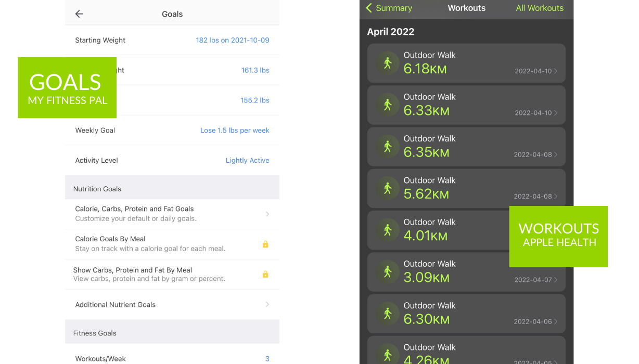Screen dimensions: 639x364
Task: Edit the 155.2 lbs weight value
Action: 255,100
